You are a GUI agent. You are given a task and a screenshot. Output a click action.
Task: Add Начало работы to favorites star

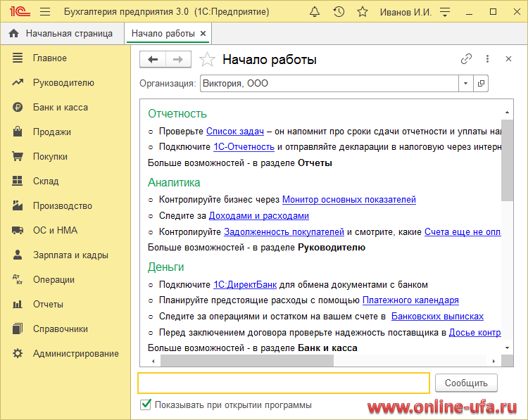coord(207,60)
